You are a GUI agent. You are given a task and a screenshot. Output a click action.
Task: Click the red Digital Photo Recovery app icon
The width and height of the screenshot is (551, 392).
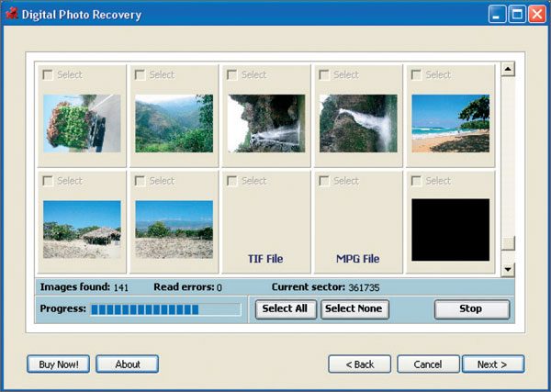[12, 14]
